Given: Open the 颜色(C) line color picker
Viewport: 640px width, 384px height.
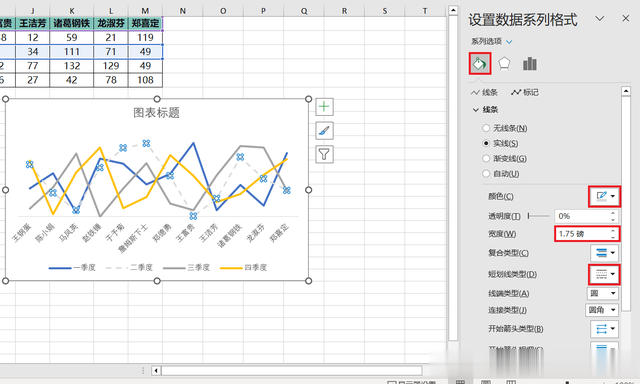Looking at the screenshot, I should pyautogui.click(x=604, y=196).
